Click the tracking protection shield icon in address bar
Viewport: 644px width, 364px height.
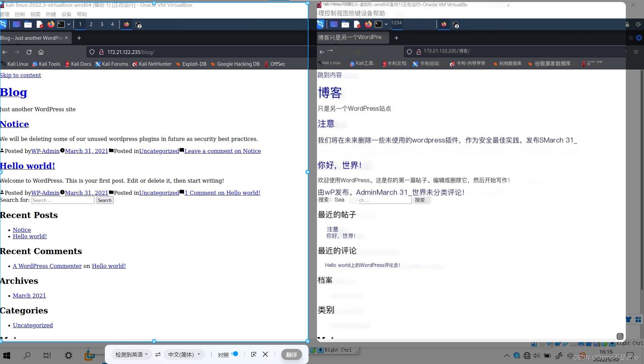92,52
